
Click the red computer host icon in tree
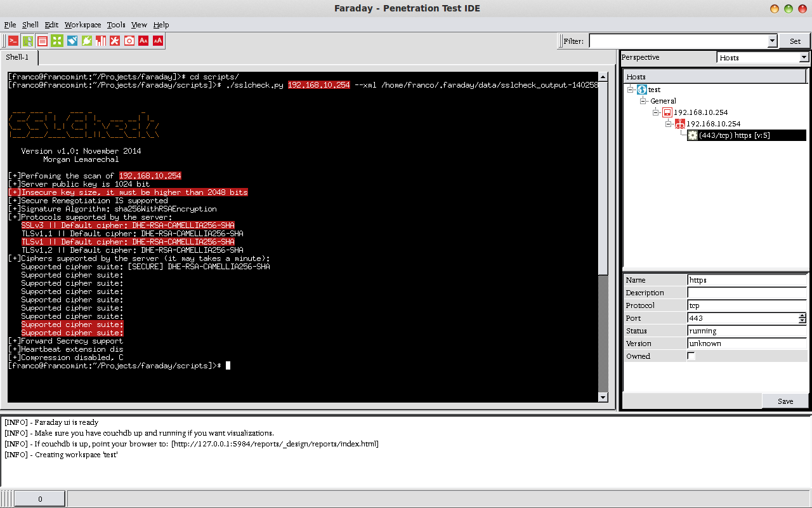pyautogui.click(x=667, y=112)
